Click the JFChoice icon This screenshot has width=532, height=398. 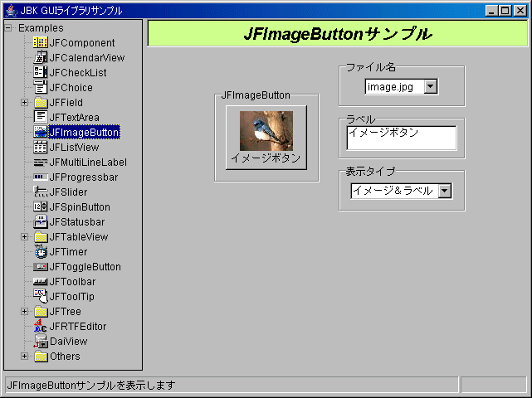[41, 87]
